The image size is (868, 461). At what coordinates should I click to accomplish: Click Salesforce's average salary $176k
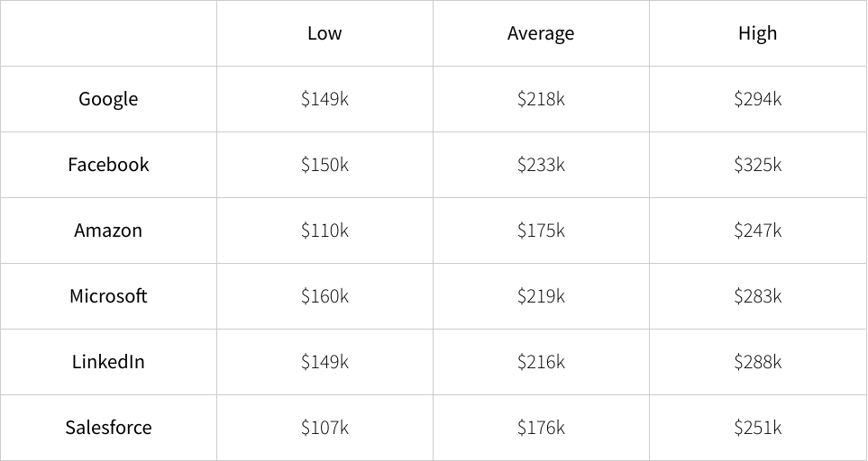[541, 428]
